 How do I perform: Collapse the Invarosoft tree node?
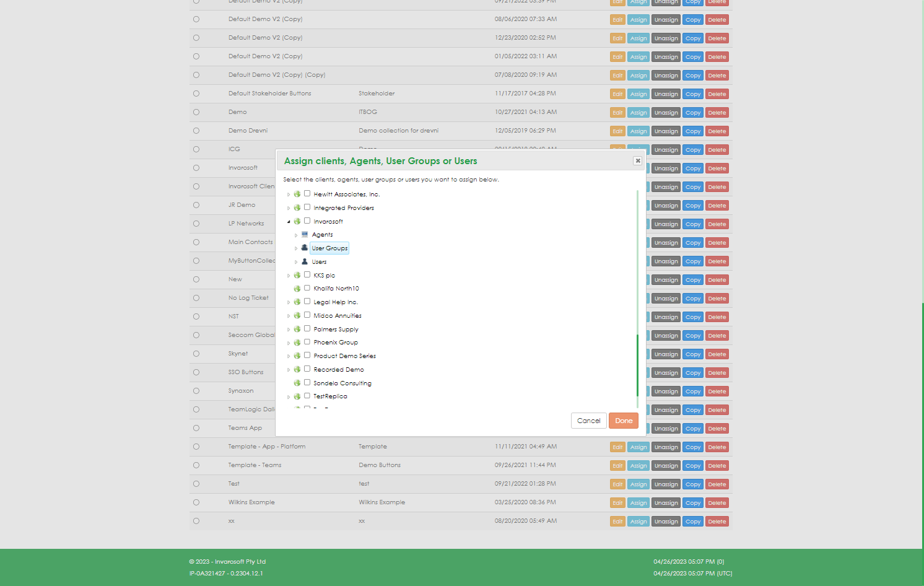289,222
